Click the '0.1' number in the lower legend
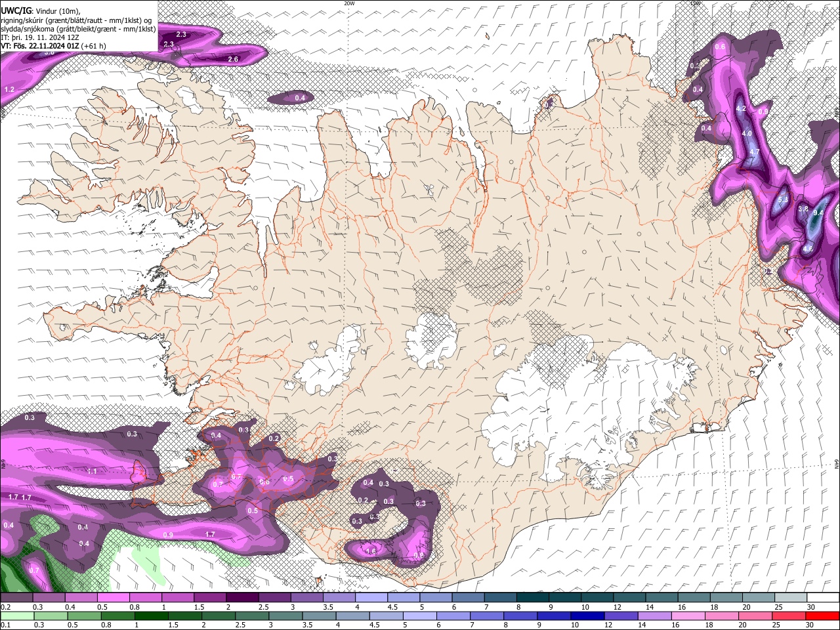840x630 pixels. click(6, 625)
